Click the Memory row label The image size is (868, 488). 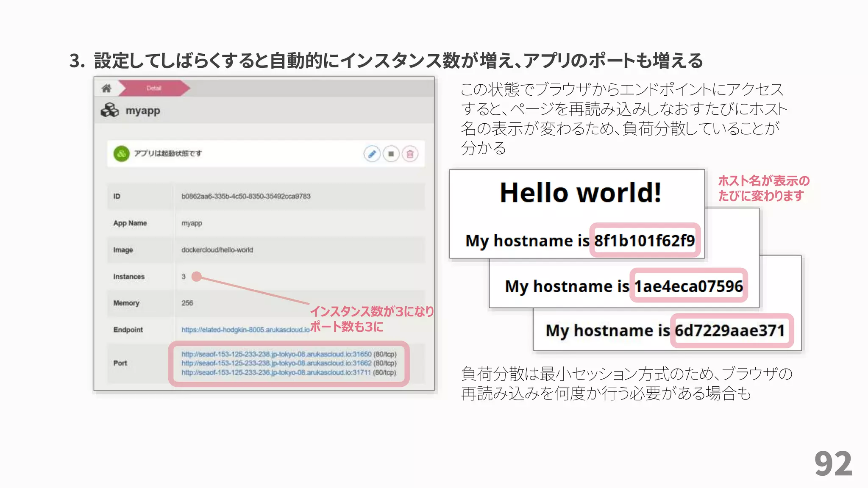coord(126,303)
